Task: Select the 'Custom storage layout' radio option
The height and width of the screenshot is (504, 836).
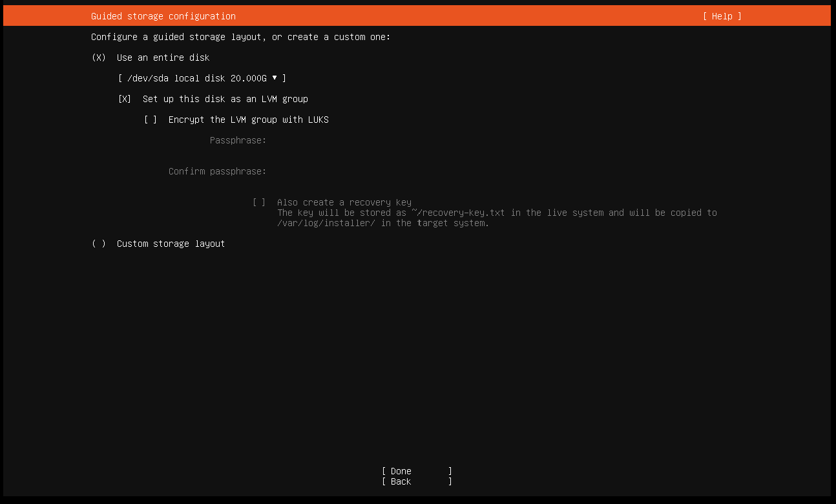Action: point(98,244)
